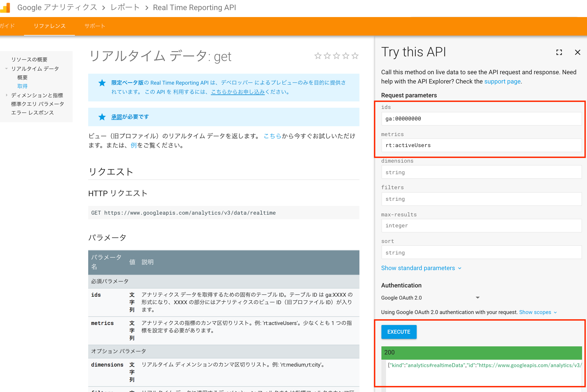
Task: Open 標準クエリ パラメータ sidebar item
Action: pyautogui.click(x=38, y=104)
